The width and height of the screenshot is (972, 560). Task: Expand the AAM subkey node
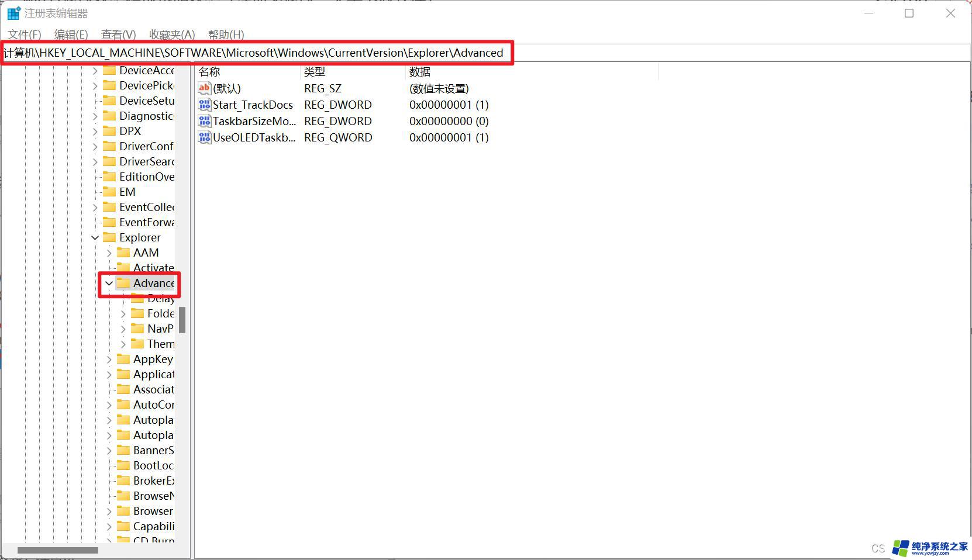pos(109,253)
